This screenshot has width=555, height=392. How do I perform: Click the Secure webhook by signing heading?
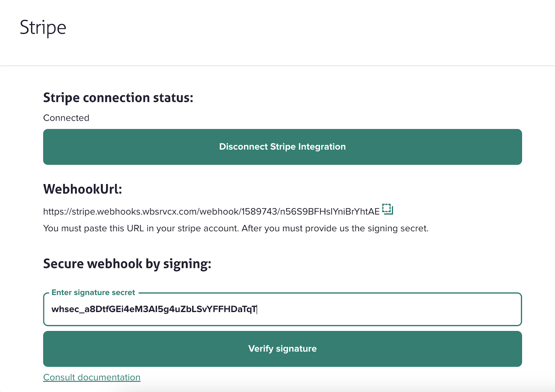click(127, 264)
